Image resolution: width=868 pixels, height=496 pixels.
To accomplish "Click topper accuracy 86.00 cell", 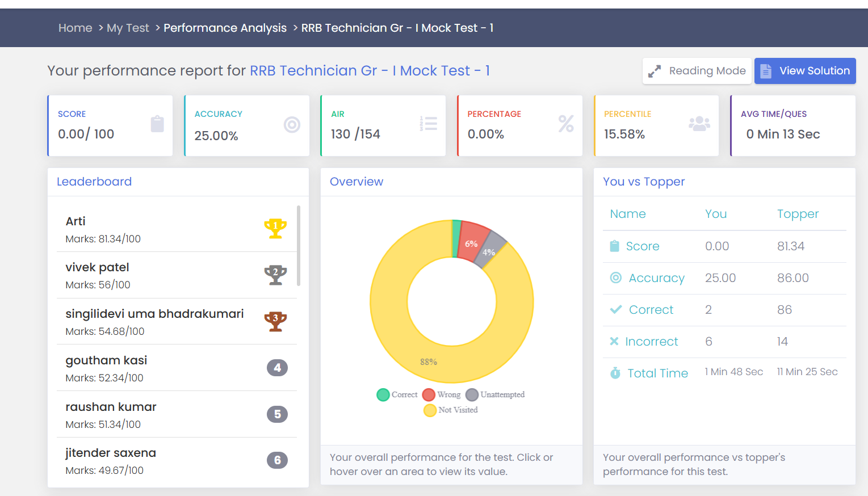I will click(793, 278).
